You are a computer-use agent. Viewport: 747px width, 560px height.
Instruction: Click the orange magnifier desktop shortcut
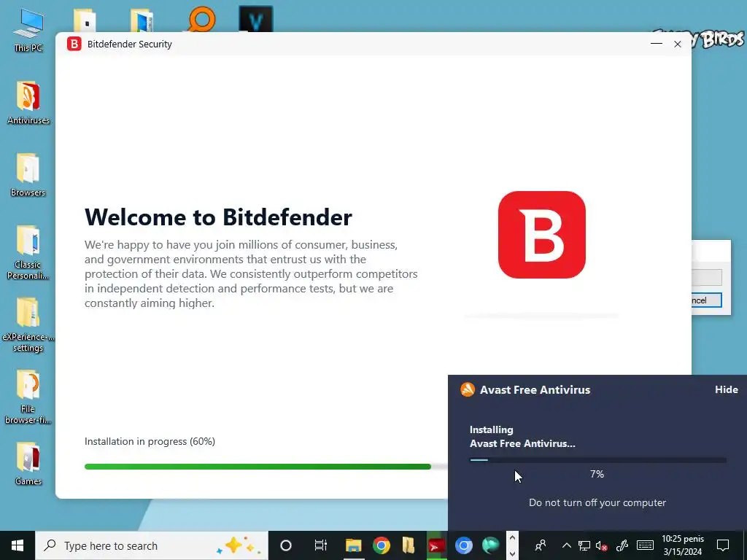(x=201, y=19)
